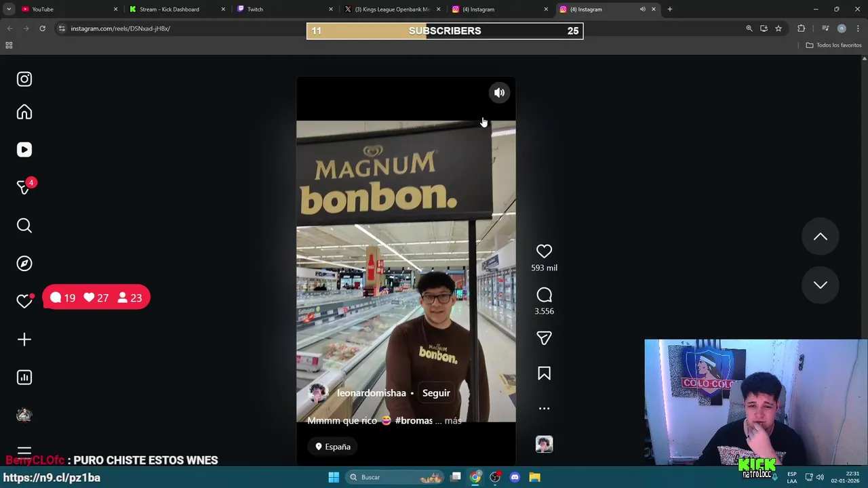
Task: Open the Reels icon in sidebar
Action: (x=24, y=150)
